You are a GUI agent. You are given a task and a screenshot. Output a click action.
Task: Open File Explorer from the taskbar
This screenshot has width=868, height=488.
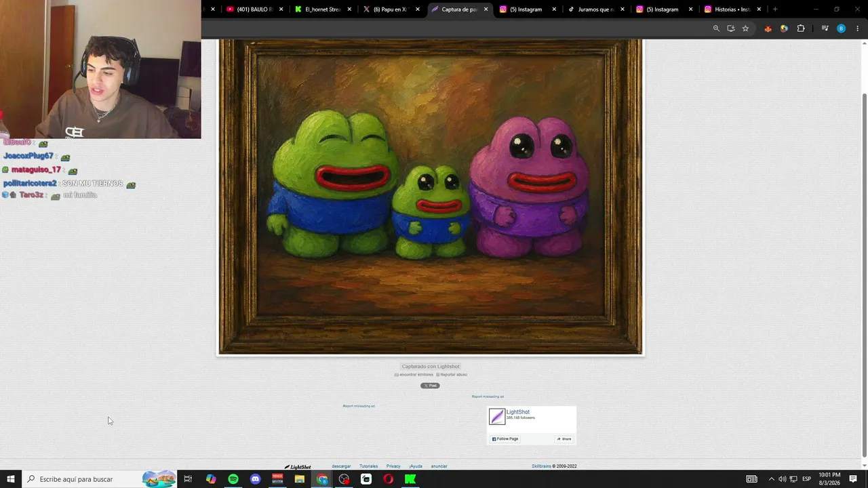(x=300, y=479)
